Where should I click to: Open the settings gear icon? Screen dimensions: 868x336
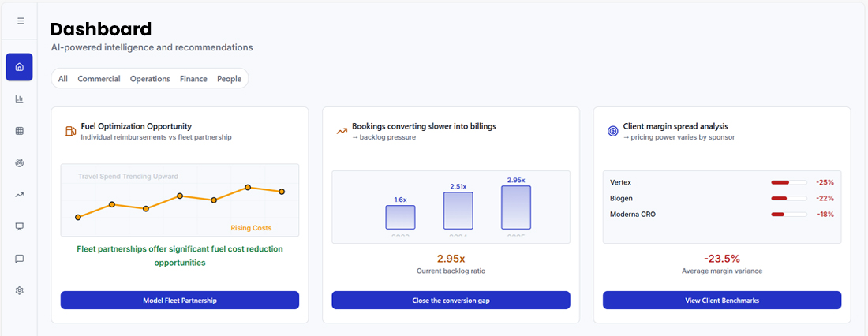[x=19, y=290]
